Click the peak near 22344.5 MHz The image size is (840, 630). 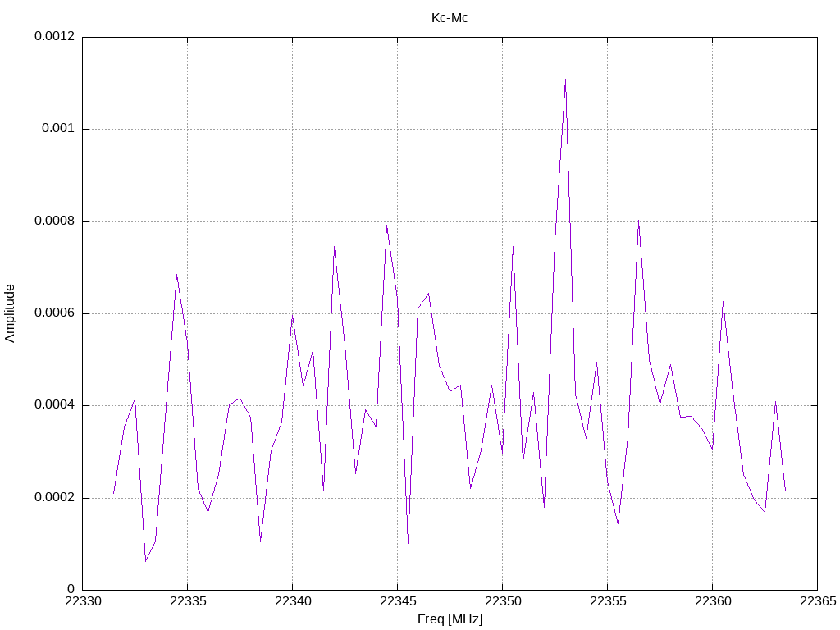387,226
